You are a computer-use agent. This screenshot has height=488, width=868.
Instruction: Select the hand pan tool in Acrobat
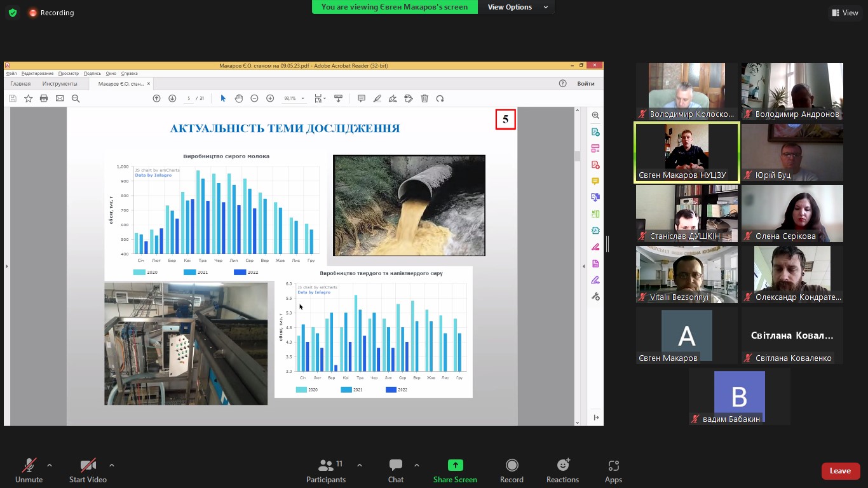click(239, 98)
